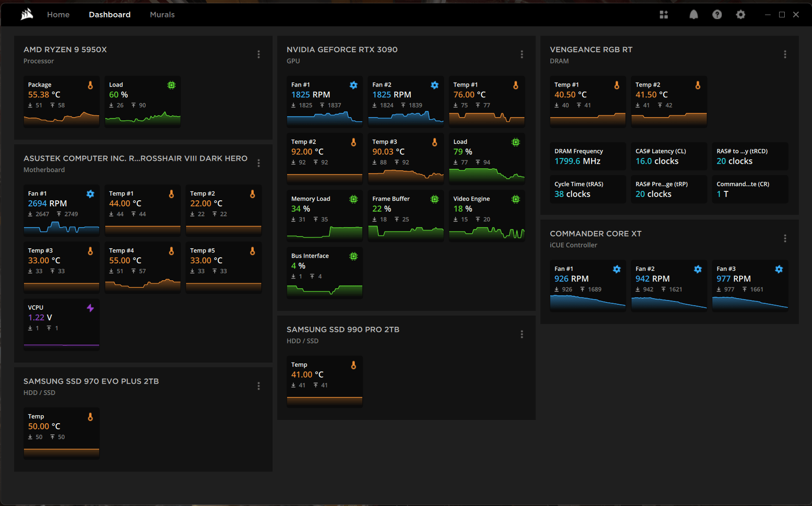Click the RAS# to ...y (tRCD) tile
The height and width of the screenshot is (506, 812).
[x=750, y=156]
